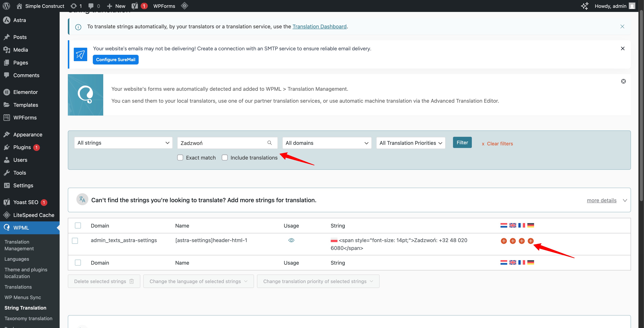Click the Filter button
The height and width of the screenshot is (328, 644).
462,143
